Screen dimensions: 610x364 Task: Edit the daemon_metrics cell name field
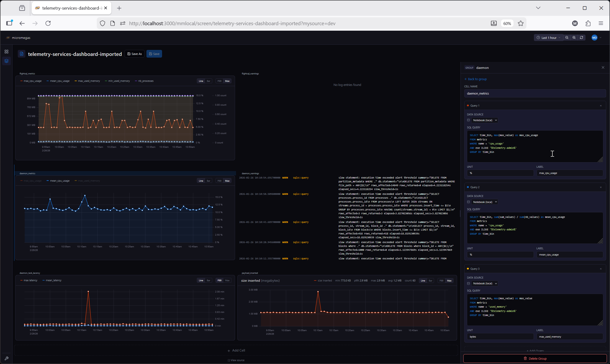tap(535, 93)
